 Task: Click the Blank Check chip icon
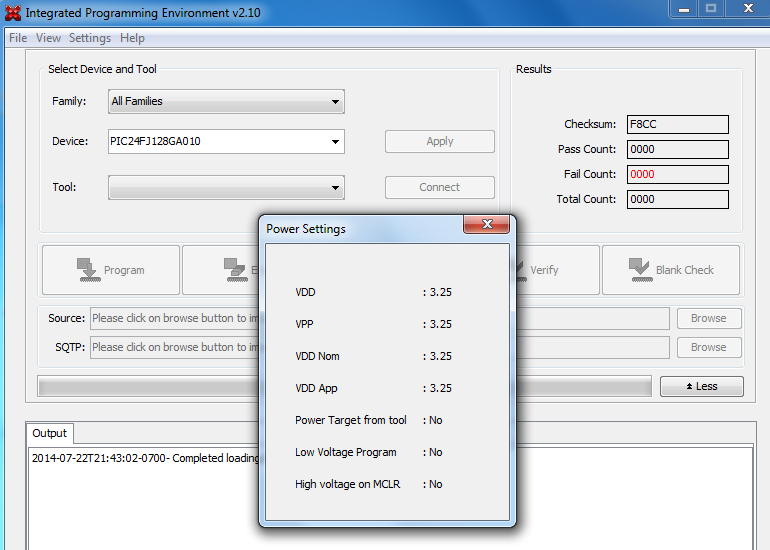click(x=640, y=270)
